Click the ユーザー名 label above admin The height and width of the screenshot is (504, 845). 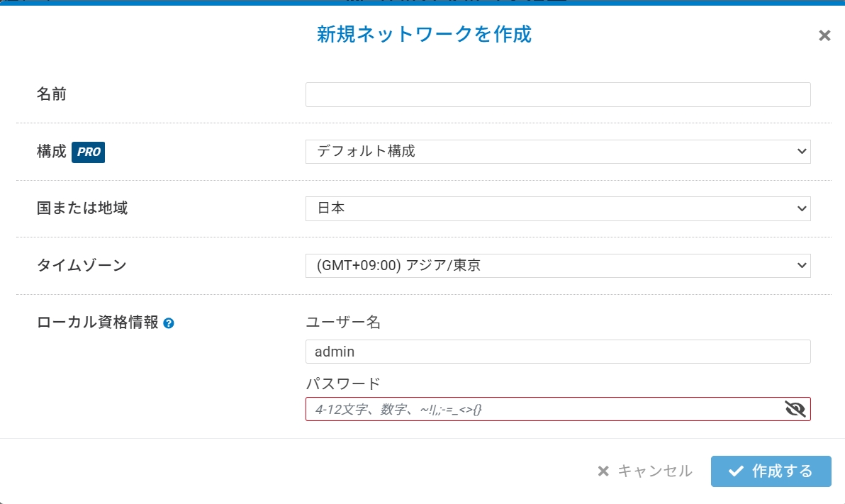pos(343,323)
